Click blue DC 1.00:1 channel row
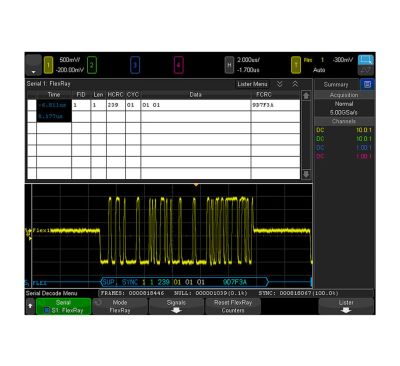 344,147
